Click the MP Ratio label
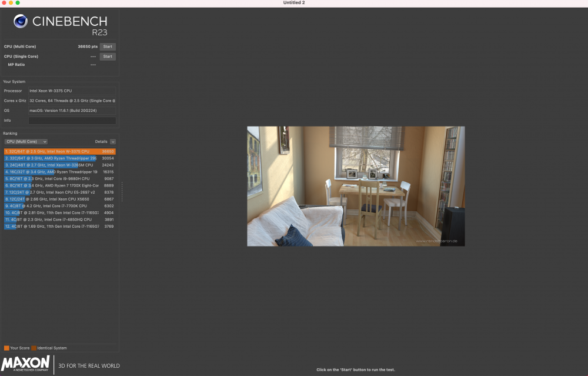The width and height of the screenshot is (588, 376). pos(16,65)
